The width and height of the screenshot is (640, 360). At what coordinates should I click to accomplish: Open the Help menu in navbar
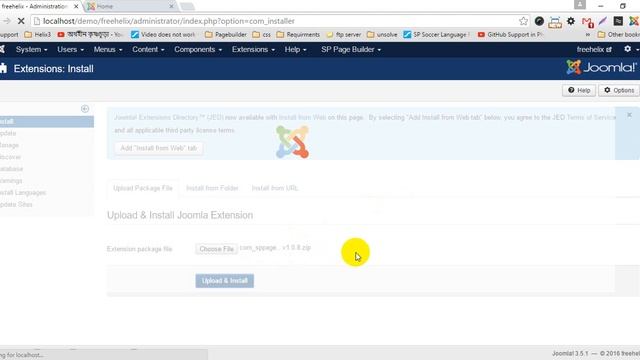(x=296, y=49)
